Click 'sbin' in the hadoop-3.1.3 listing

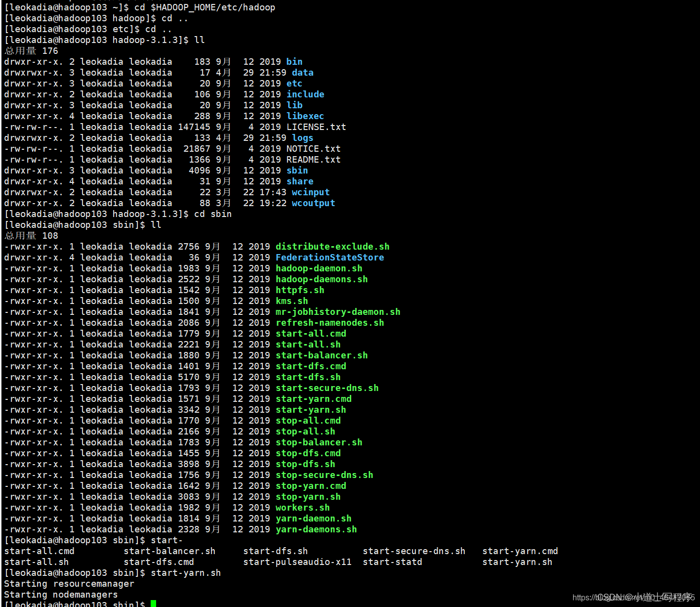(297, 171)
